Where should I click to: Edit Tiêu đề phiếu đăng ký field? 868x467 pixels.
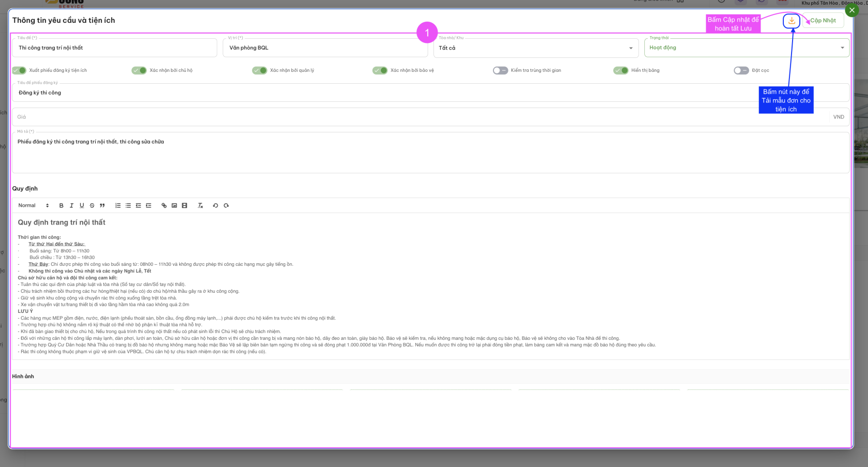[x=430, y=93]
